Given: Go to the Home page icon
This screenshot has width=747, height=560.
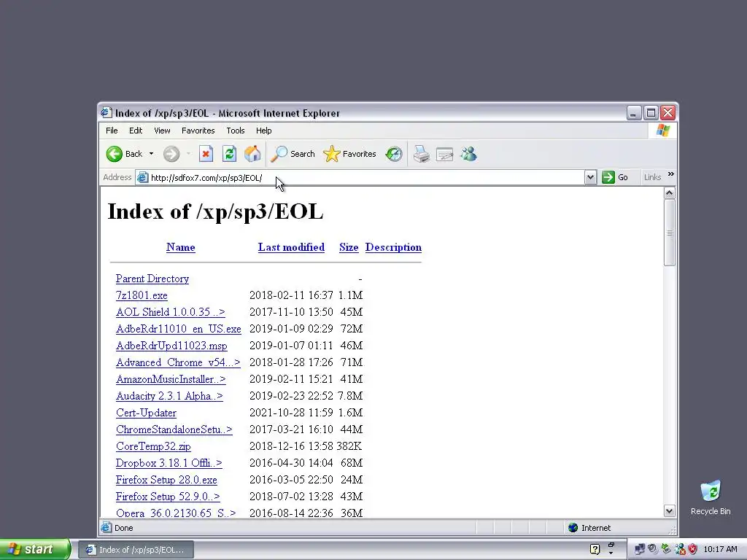Looking at the screenshot, I should 252,154.
